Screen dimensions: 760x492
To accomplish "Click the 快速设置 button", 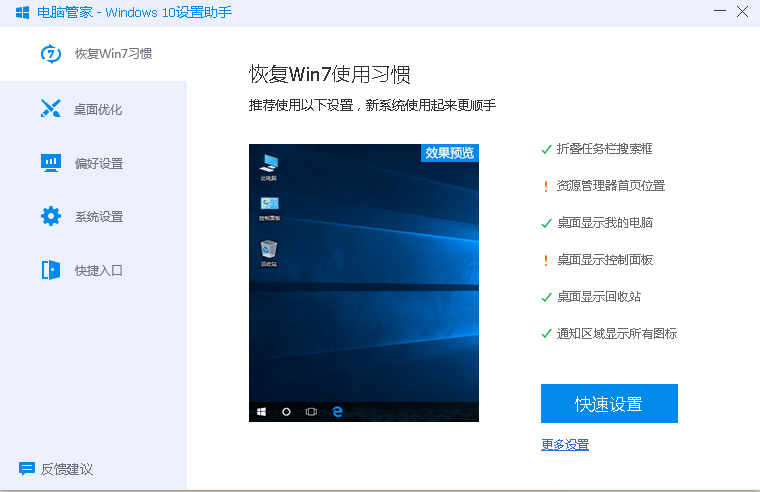I will coord(609,403).
